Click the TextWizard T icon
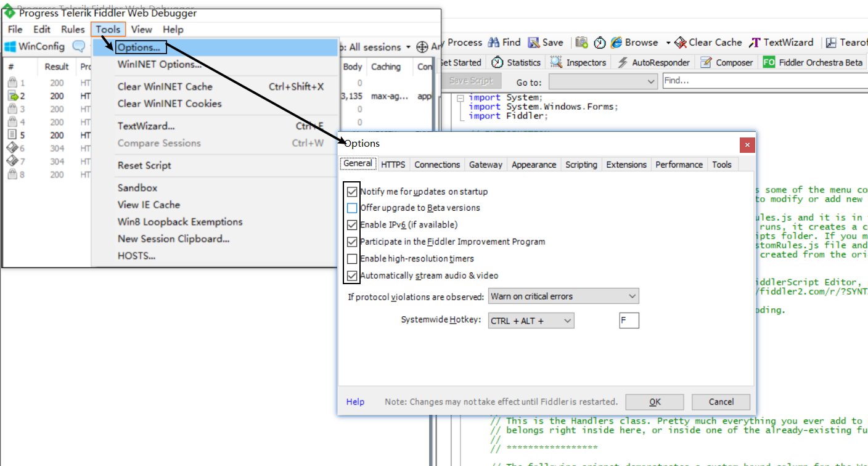The height and width of the screenshot is (466, 868). (755, 43)
